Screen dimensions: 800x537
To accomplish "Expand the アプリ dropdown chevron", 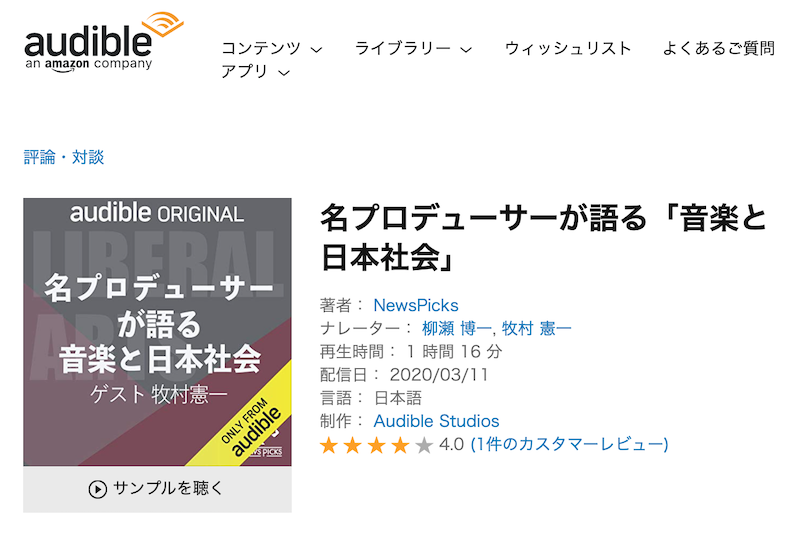I will pyautogui.click(x=284, y=73).
